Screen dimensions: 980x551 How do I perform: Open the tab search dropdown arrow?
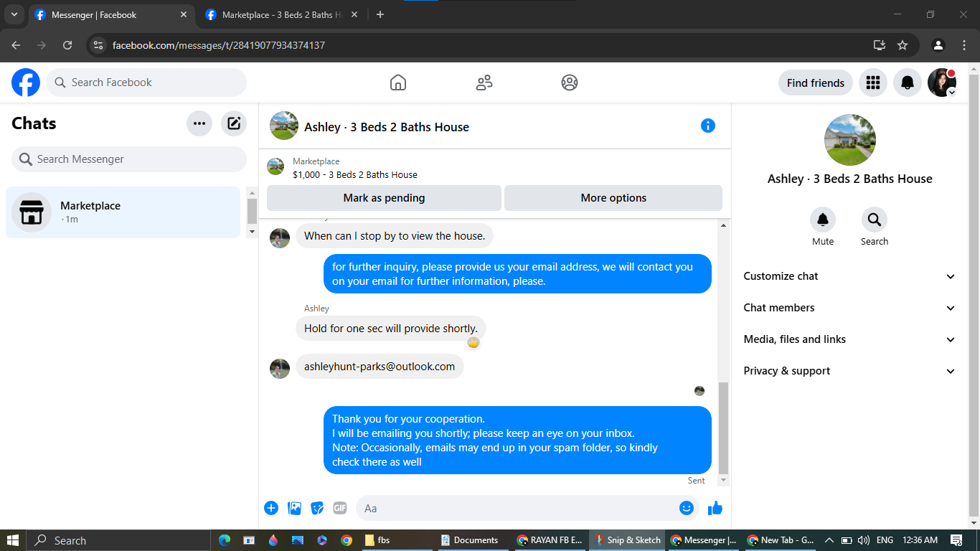pyautogui.click(x=14, y=14)
